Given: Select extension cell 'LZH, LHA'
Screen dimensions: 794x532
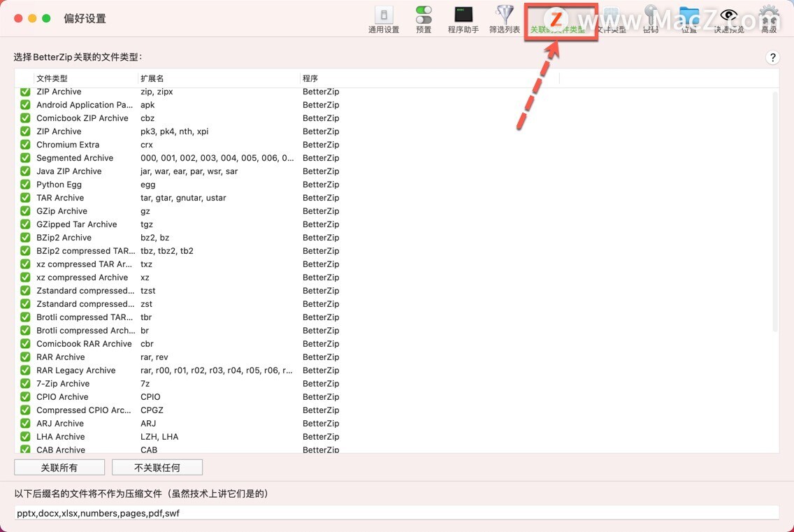Looking at the screenshot, I should (159, 437).
